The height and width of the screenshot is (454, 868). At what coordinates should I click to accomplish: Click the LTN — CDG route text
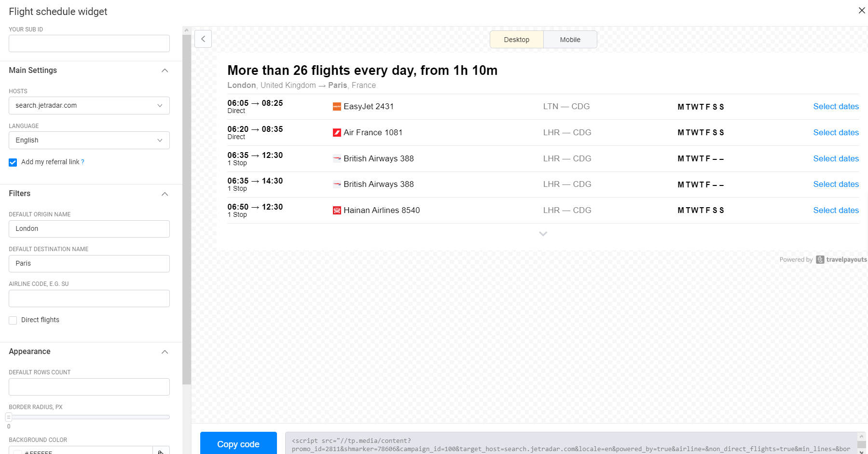(566, 106)
